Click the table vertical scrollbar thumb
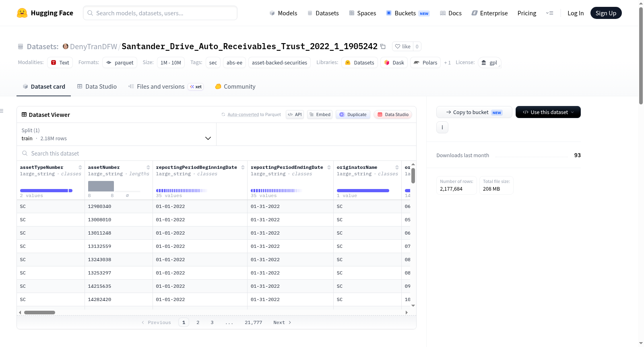This screenshot has height=347, width=644. [413, 176]
